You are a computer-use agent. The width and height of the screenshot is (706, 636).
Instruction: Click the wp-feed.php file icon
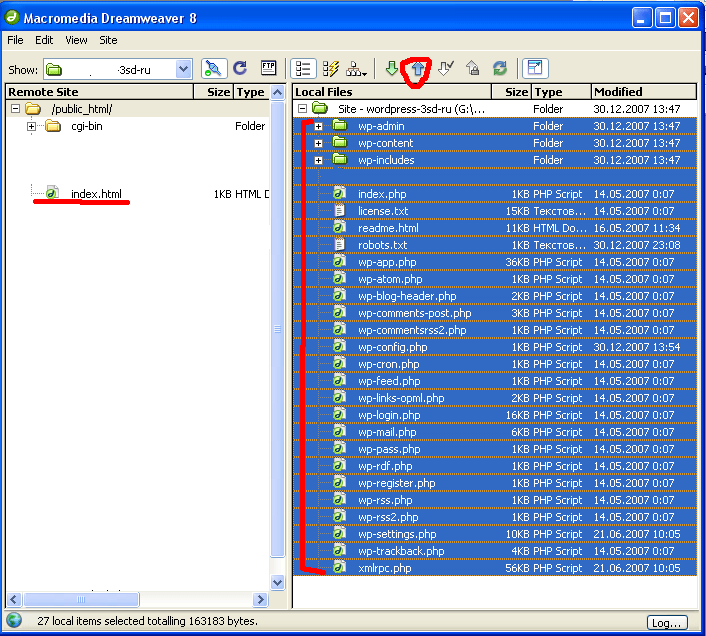[339, 381]
